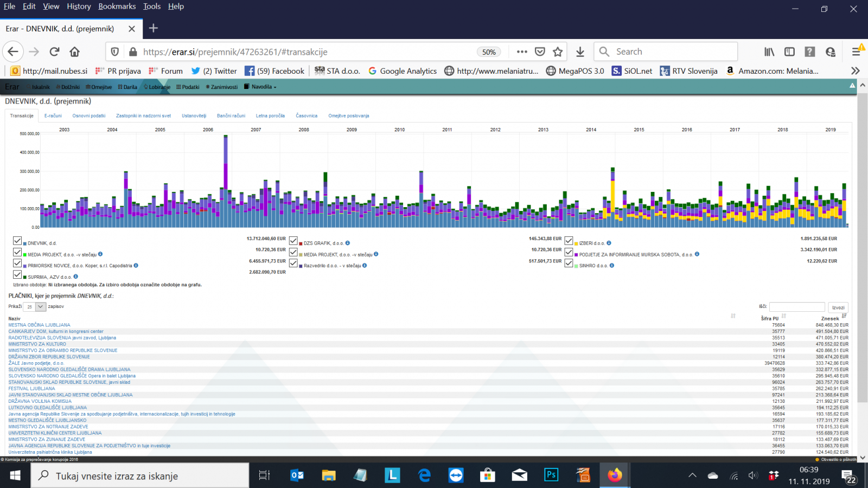This screenshot has width=868, height=488.
Task: Open the downloads arrow icon
Action: coord(580,52)
